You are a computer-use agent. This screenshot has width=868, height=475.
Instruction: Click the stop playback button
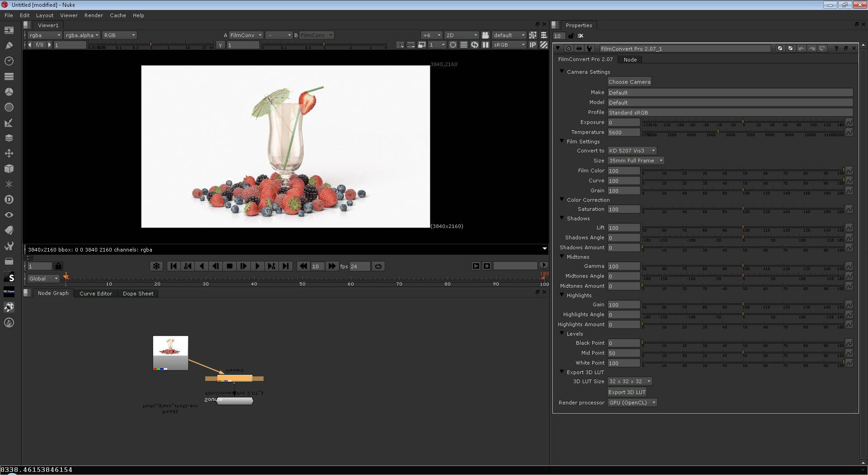click(230, 266)
